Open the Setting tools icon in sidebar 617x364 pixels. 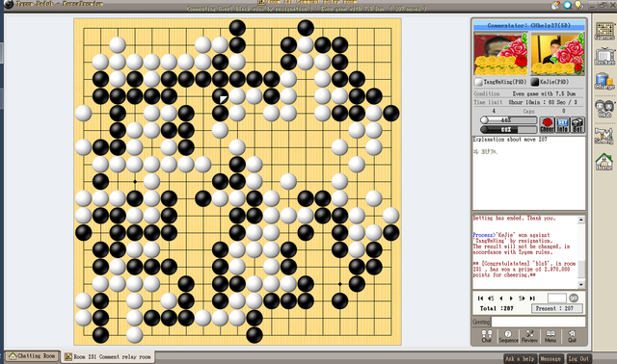604,135
